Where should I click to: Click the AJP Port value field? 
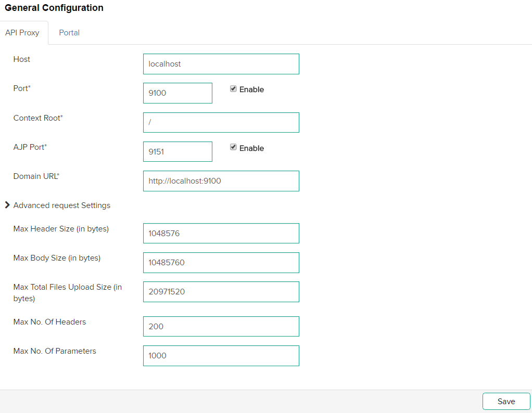tap(178, 151)
